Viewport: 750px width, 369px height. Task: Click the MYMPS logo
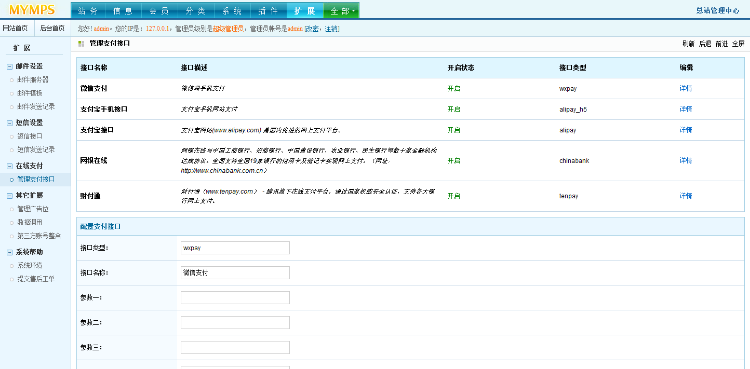click(x=32, y=10)
